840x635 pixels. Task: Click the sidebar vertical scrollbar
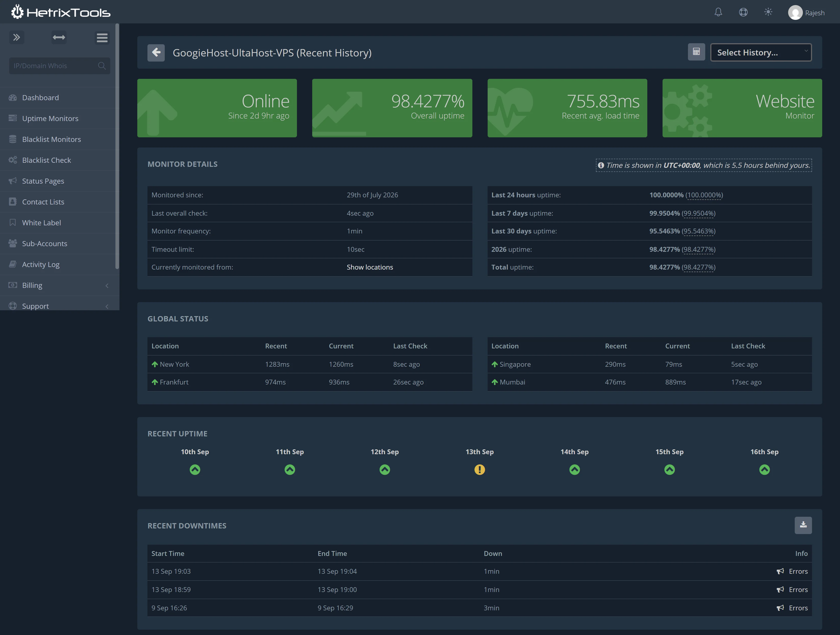[117, 146]
